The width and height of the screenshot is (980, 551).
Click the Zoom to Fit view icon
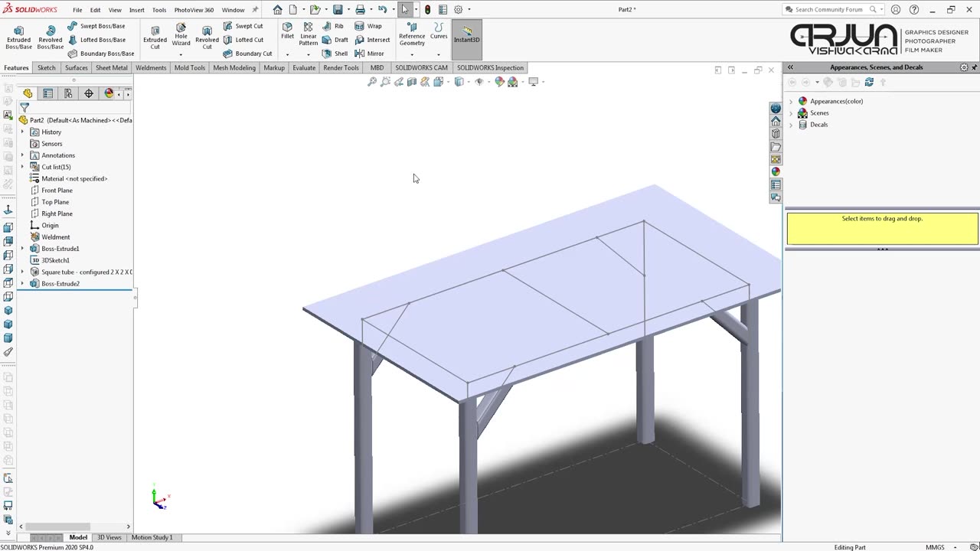tap(372, 82)
